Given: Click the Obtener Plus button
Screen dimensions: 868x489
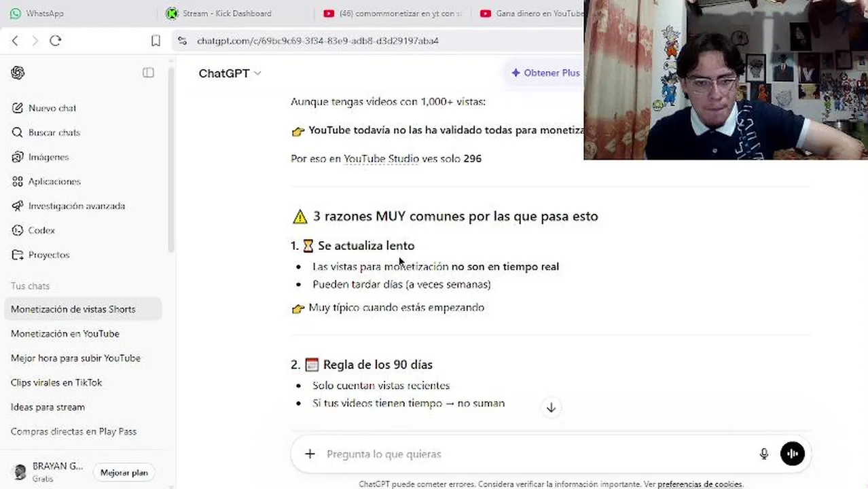Looking at the screenshot, I should point(545,73).
